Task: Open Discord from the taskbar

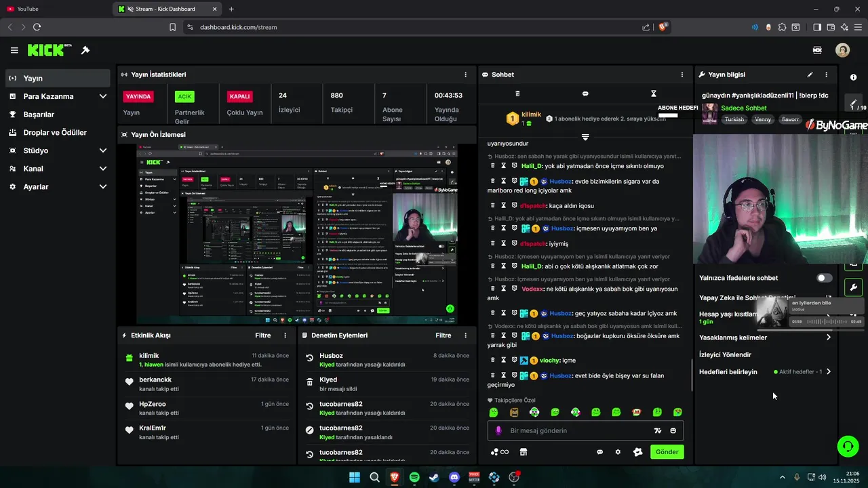Action: click(x=454, y=477)
